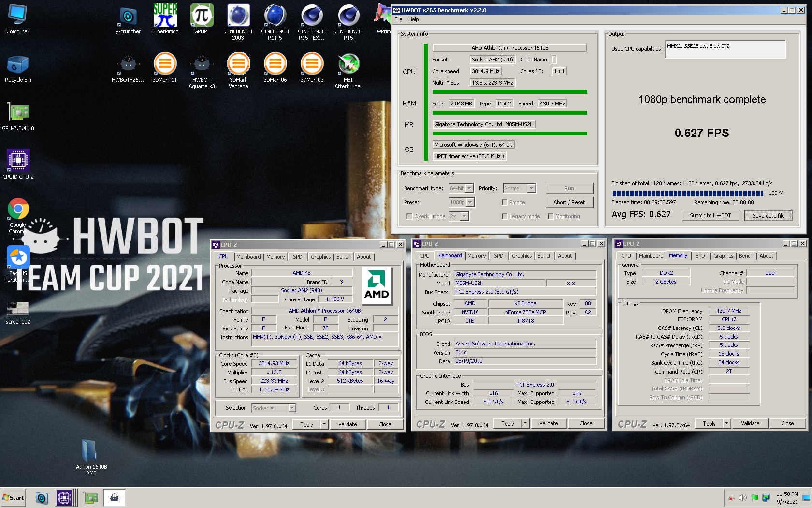Switch to GPU-Z in the taskbar

(90, 498)
